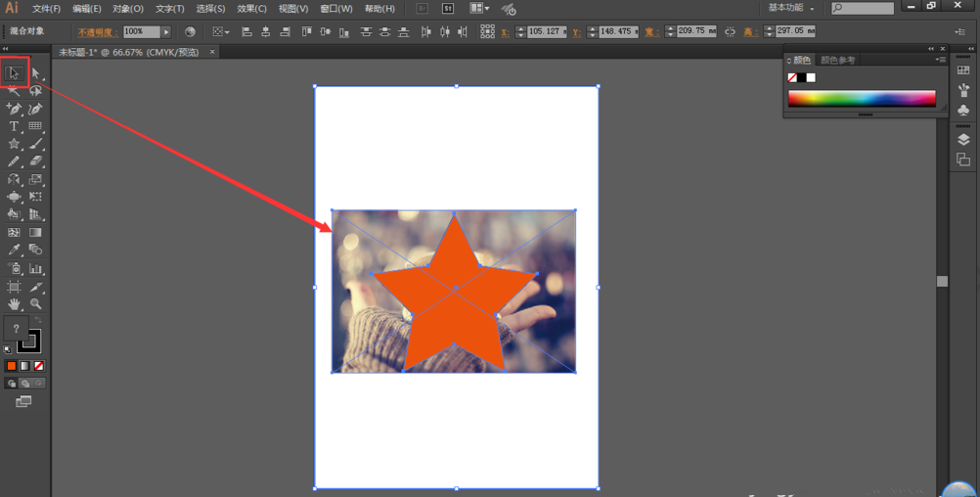This screenshot has width=980, height=497.
Task: Choose the Eyedropper tool
Action: (x=14, y=250)
